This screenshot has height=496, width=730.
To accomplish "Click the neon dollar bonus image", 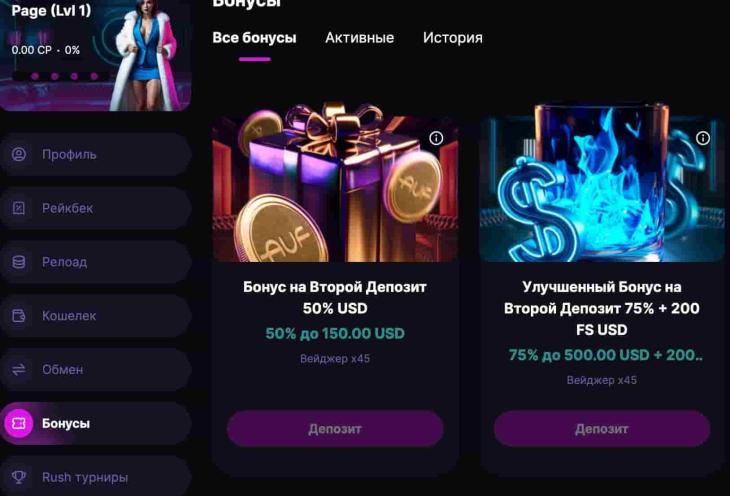I will pyautogui.click(x=602, y=184).
